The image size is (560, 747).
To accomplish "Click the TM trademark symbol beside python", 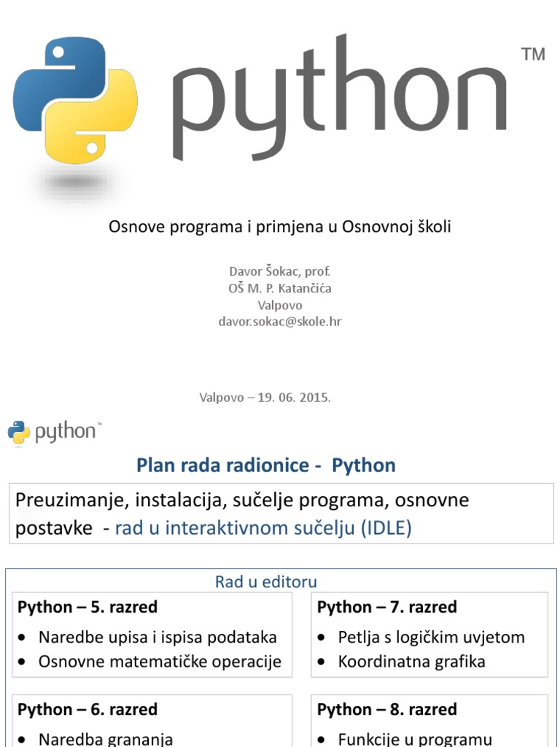I will (x=533, y=54).
